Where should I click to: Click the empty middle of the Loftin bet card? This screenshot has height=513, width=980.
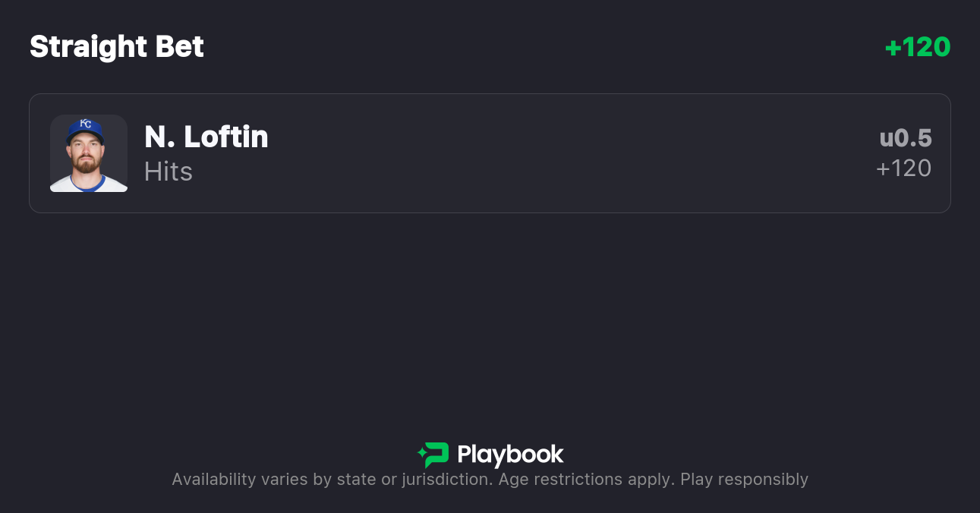pyautogui.click(x=531, y=153)
